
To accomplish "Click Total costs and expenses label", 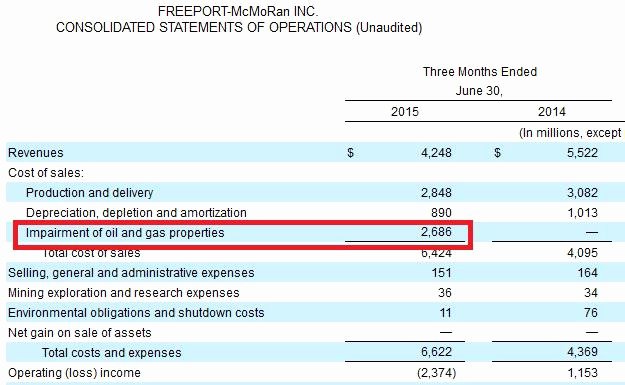I will [112, 353].
